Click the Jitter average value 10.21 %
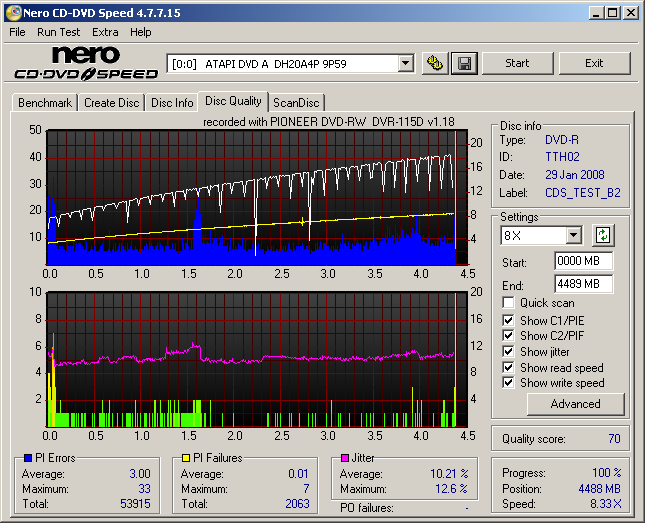 (449, 474)
